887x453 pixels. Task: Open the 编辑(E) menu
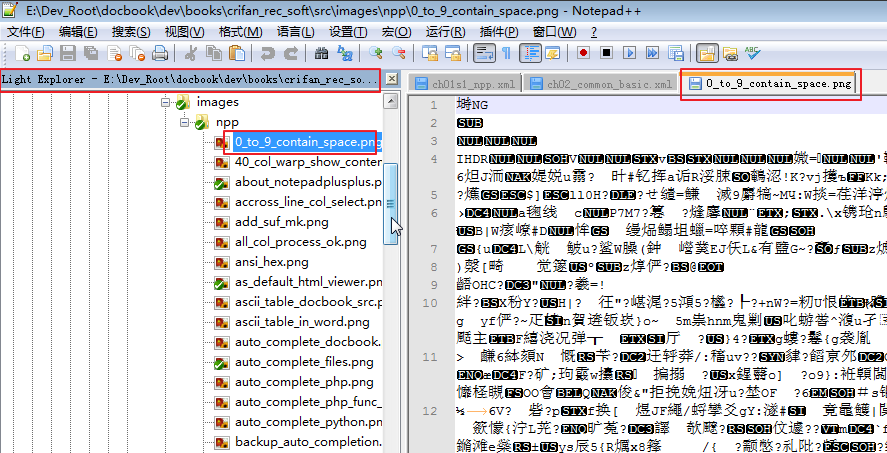pyautogui.click(x=78, y=32)
